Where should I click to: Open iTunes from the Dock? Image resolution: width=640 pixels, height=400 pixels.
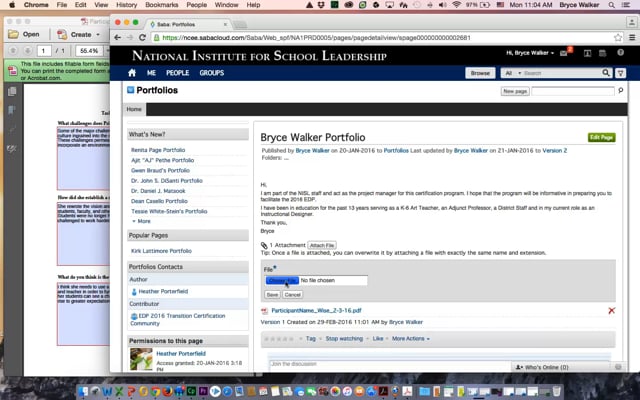pyautogui.click(x=347, y=391)
